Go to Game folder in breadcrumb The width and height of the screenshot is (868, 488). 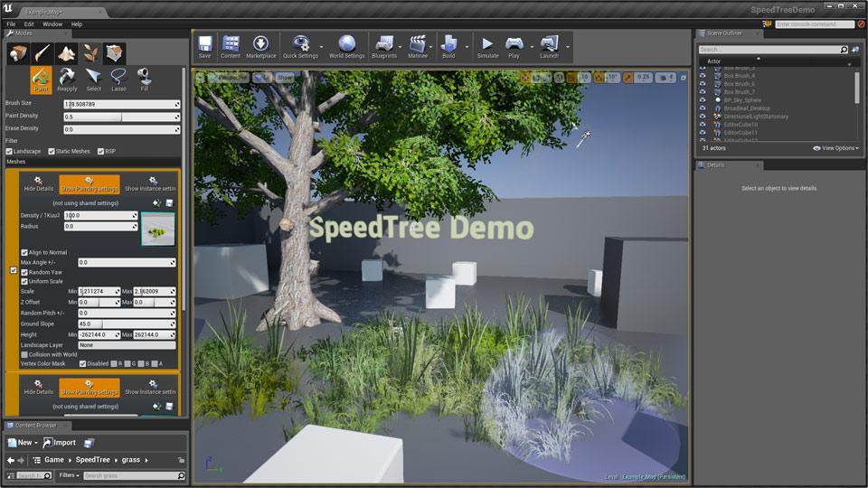(x=53, y=460)
